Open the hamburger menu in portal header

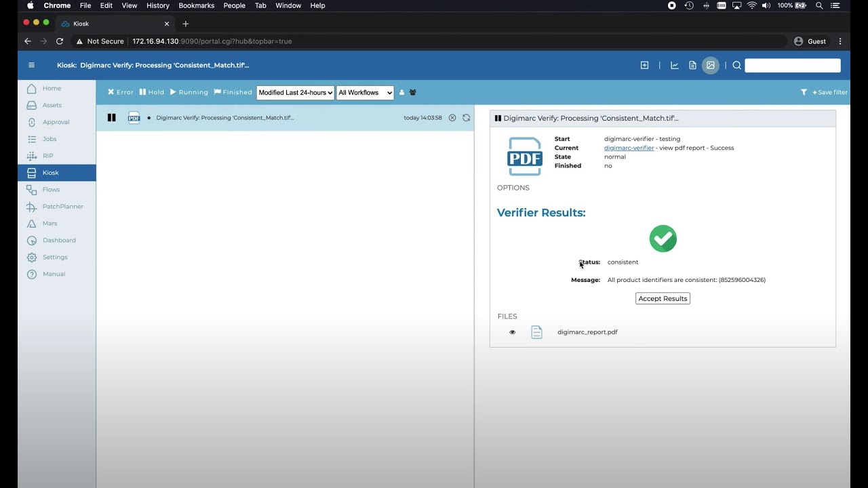[x=31, y=65]
